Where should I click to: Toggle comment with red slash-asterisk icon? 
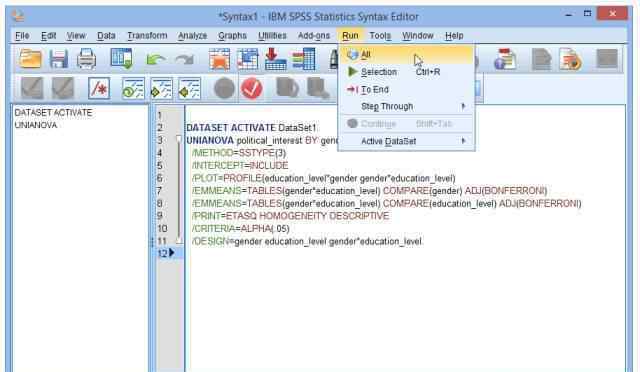[99, 88]
